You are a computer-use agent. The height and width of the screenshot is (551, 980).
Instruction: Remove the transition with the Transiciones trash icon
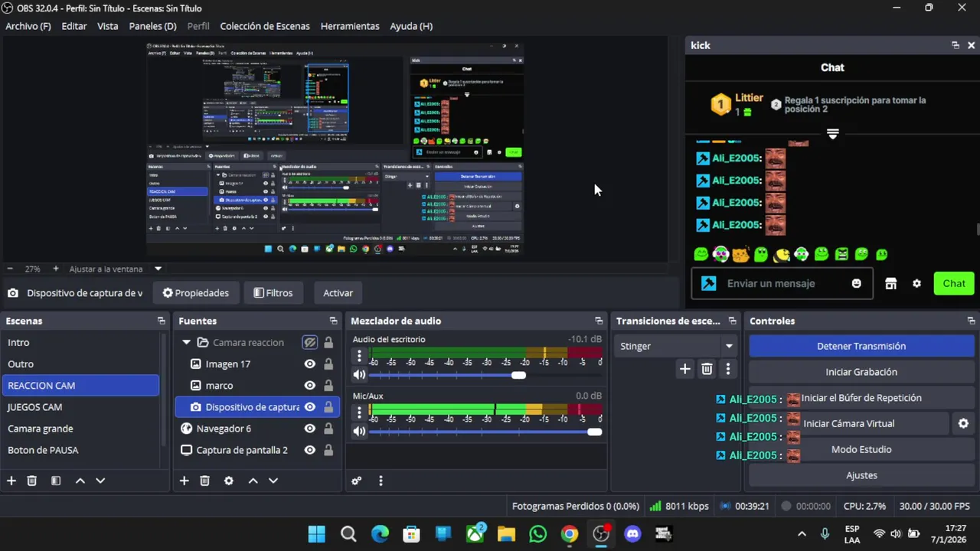pyautogui.click(x=707, y=369)
